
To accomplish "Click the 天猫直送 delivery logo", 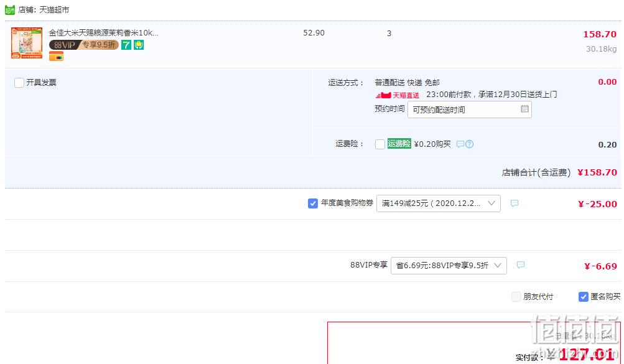I will [x=397, y=95].
